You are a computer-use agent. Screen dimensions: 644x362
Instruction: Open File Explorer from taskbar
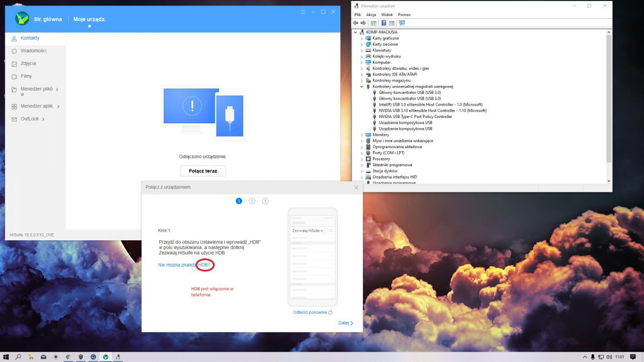point(31,356)
